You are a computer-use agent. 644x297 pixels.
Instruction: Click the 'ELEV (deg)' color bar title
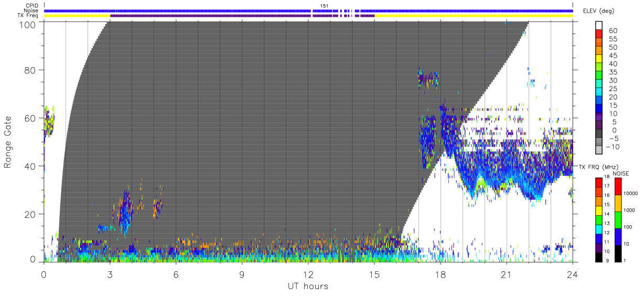[x=598, y=11]
